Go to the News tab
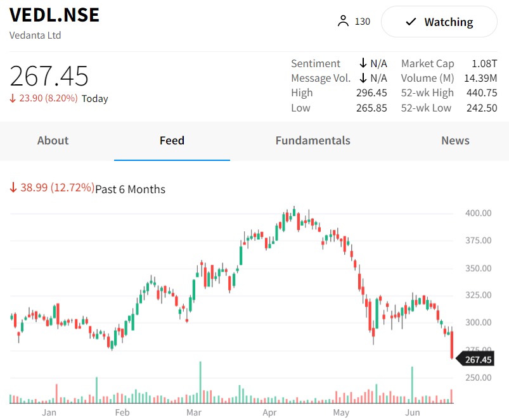Image resolution: width=509 pixels, height=420 pixels. pos(455,141)
